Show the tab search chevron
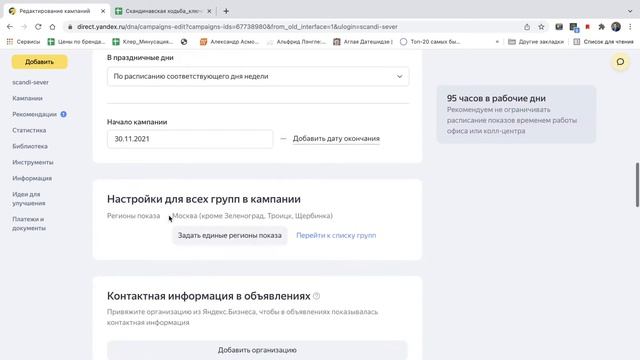Image resolution: width=640 pixels, height=360 pixels. [630, 11]
